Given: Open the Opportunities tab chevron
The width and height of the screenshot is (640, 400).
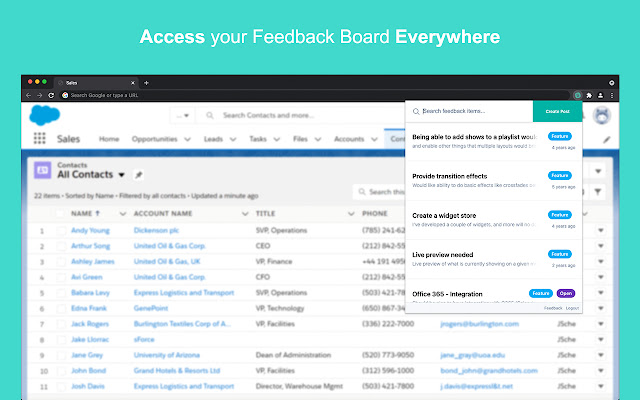Looking at the screenshot, I should point(187,139).
